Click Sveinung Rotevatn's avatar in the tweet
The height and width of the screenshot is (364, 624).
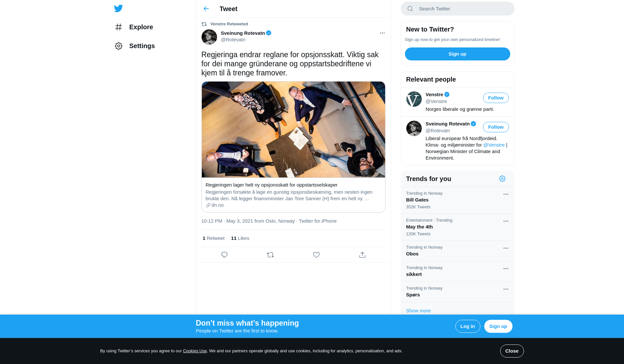point(209,37)
